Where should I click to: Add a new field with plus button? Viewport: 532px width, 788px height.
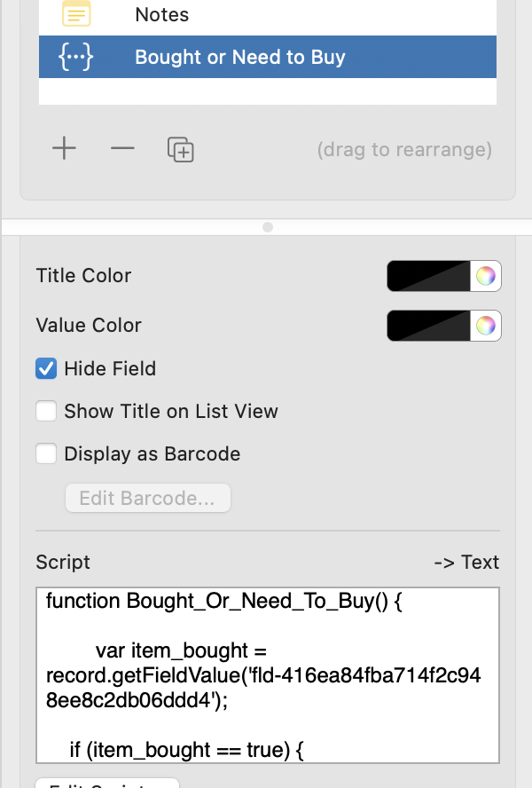point(64,148)
